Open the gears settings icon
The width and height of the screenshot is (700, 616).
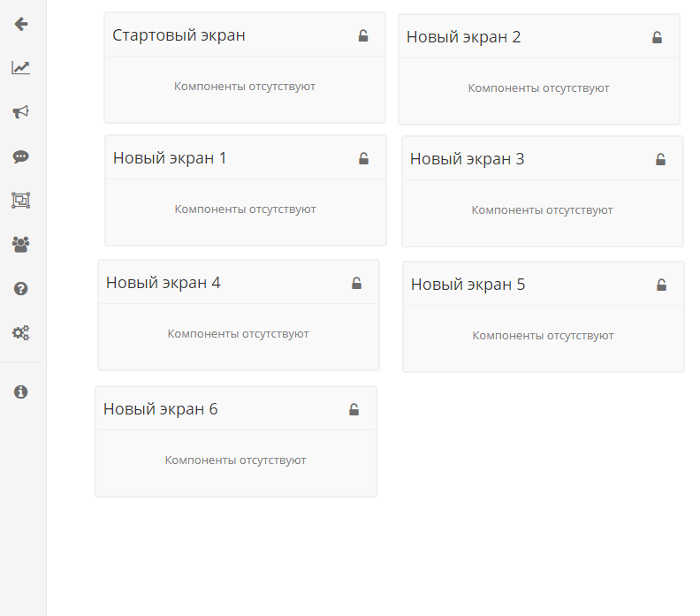pyautogui.click(x=21, y=332)
